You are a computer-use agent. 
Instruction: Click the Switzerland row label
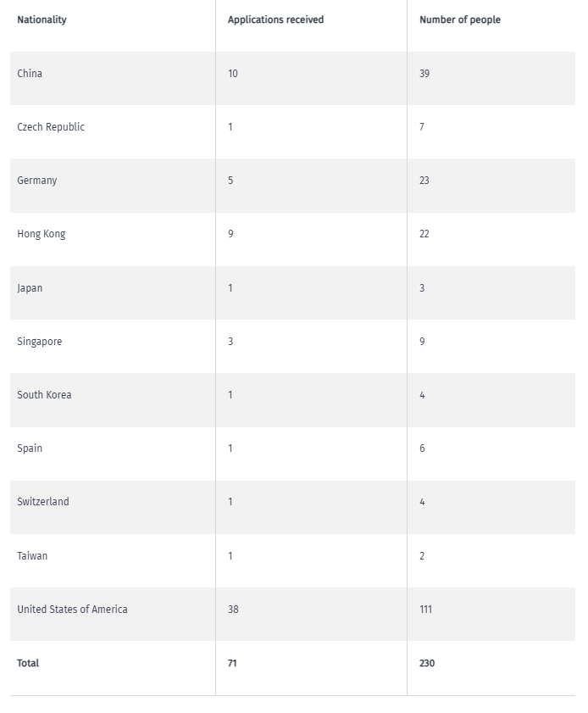[x=43, y=502]
